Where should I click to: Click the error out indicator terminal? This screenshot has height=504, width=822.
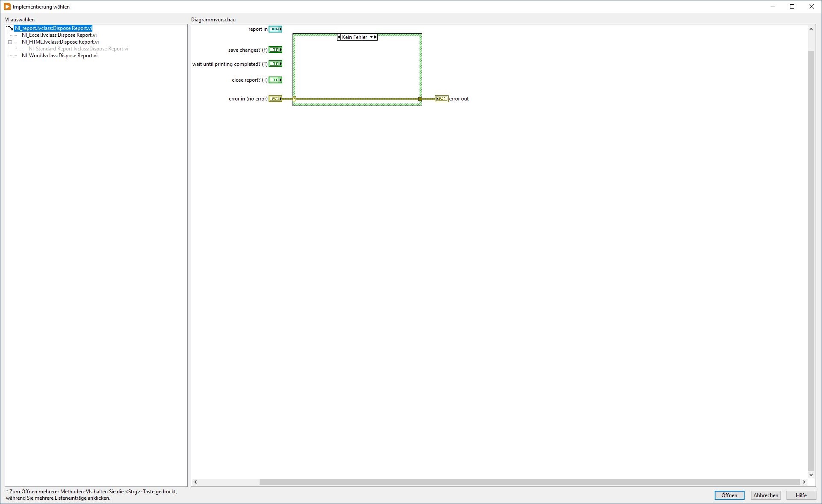(x=441, y=99)
